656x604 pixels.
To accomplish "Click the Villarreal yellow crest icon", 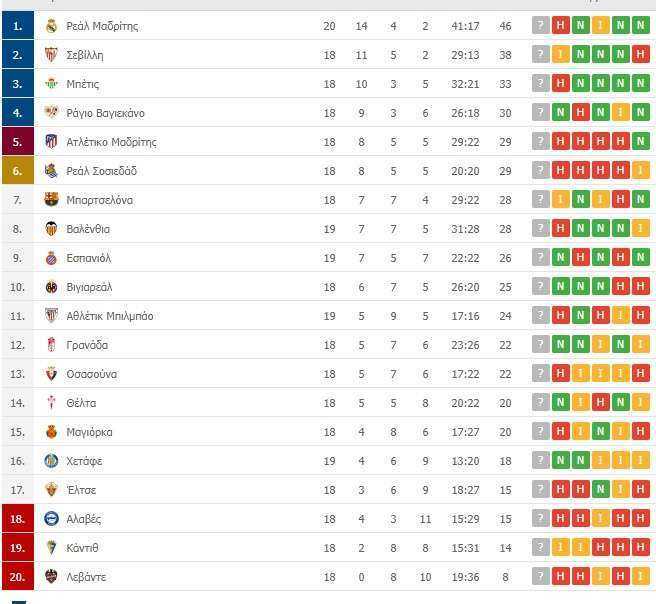I will coord(51,287).
